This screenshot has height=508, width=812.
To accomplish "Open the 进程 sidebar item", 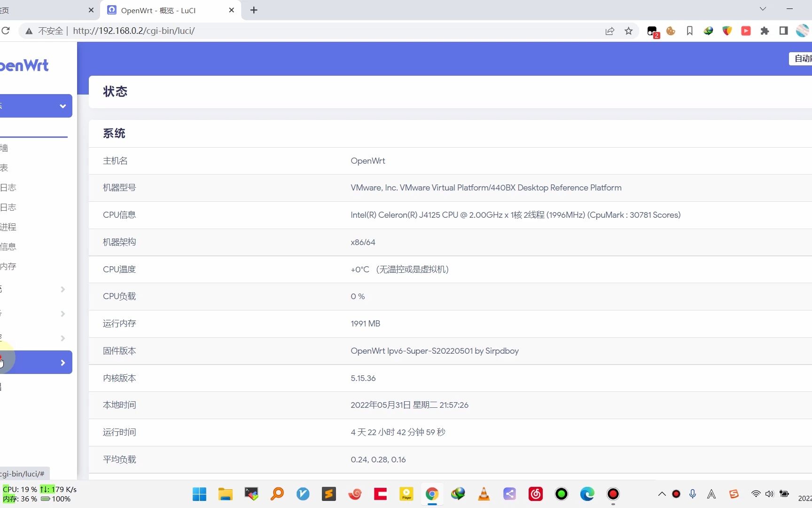I will coord(8,227).
